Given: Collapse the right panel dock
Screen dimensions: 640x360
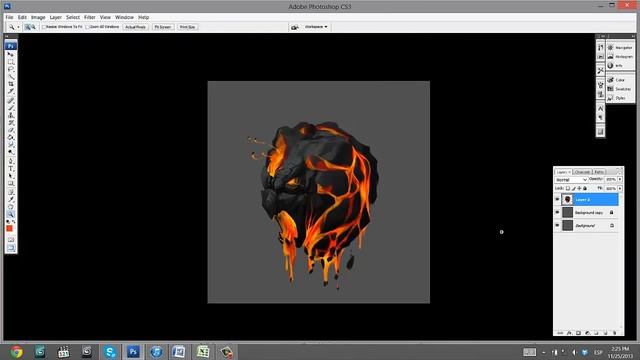Looking at the screenshot, I should tap(633, 36).
